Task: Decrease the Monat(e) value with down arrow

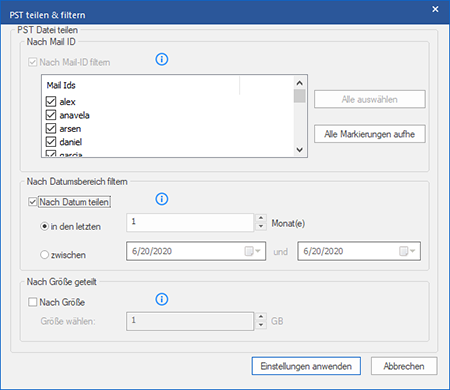Action: click(261, 227)
